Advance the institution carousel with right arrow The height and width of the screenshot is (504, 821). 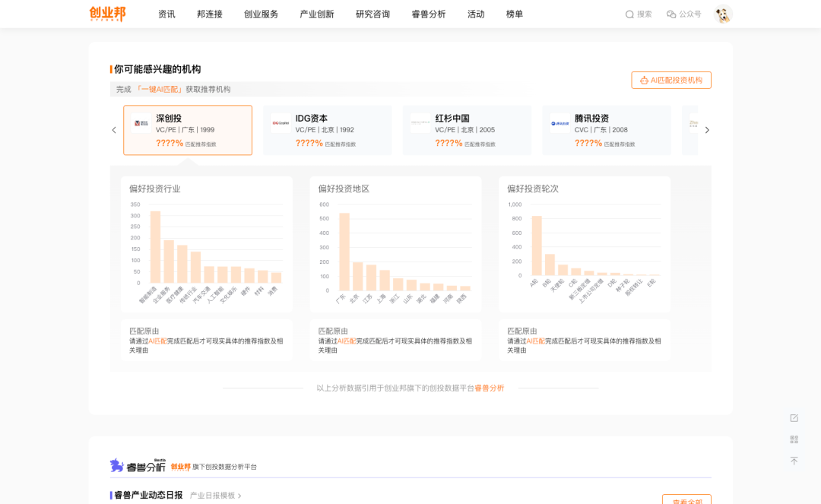(707, 129)
